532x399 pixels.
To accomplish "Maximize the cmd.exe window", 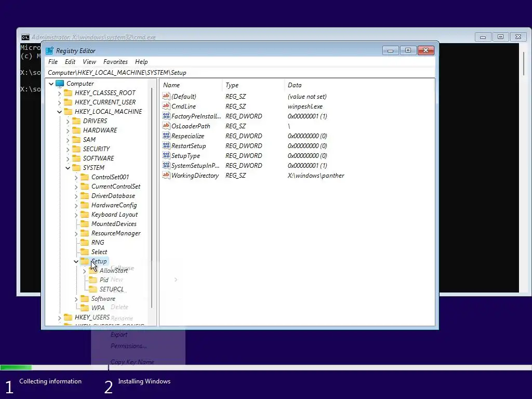I will pos(500,37).
